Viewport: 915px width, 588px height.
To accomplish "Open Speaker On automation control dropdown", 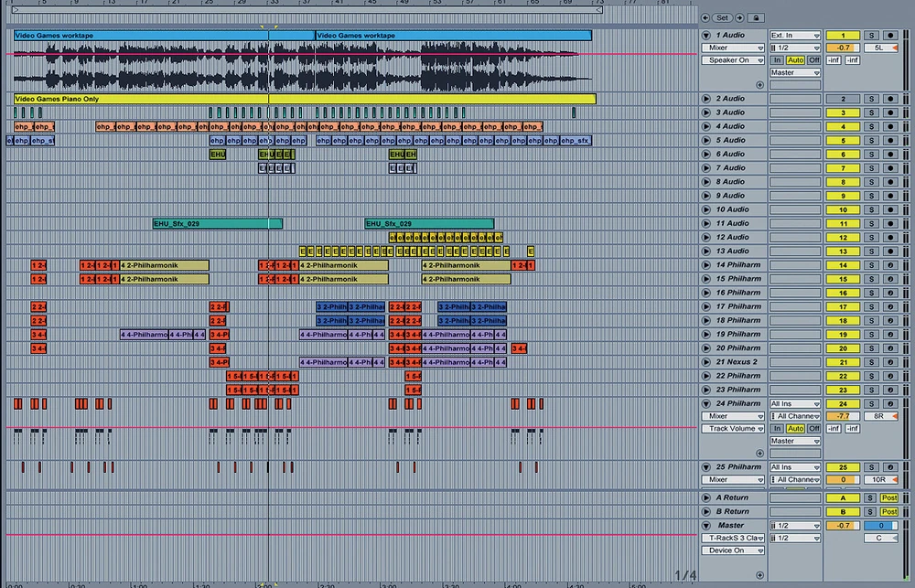I will coord(733,60).
